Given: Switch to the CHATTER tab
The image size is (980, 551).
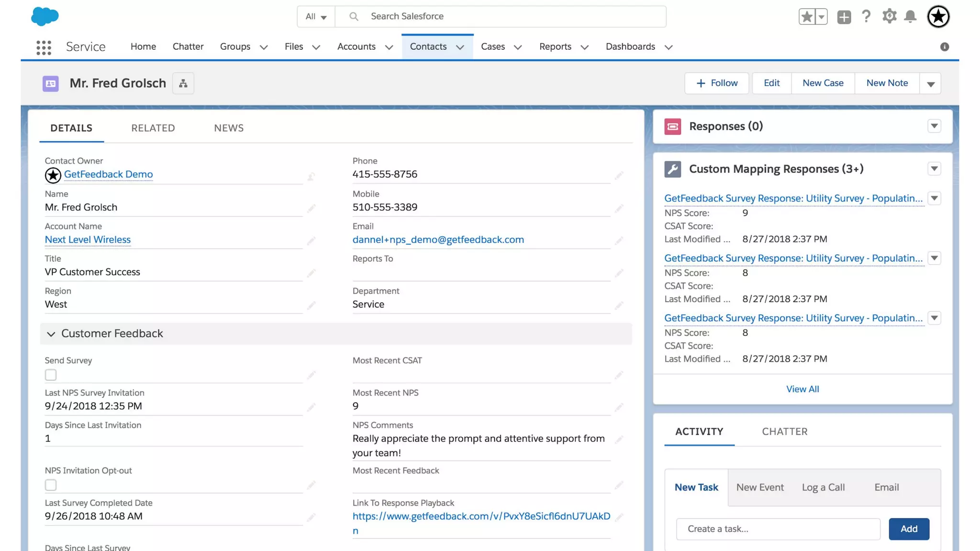Looking at the screenshot, I should (785, 432).
